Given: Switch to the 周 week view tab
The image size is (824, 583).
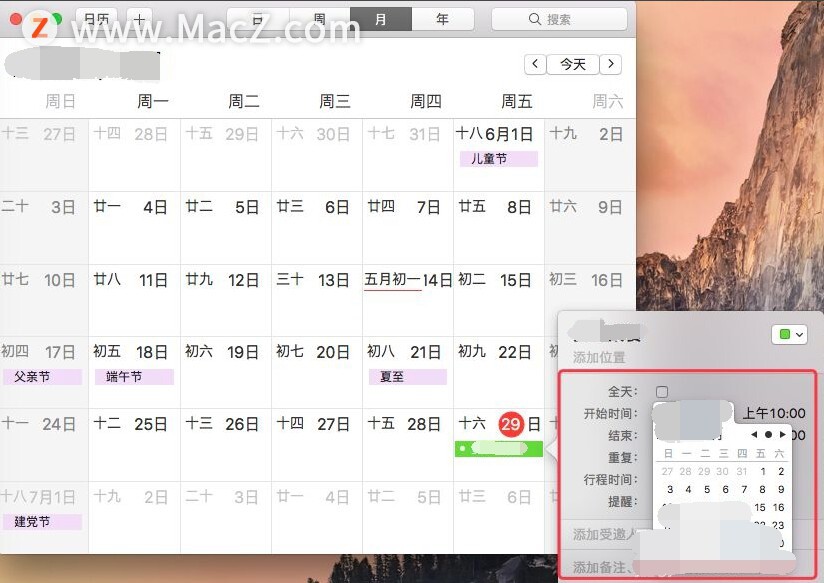Looking at the screenshot, I should (x=320, y=19).
